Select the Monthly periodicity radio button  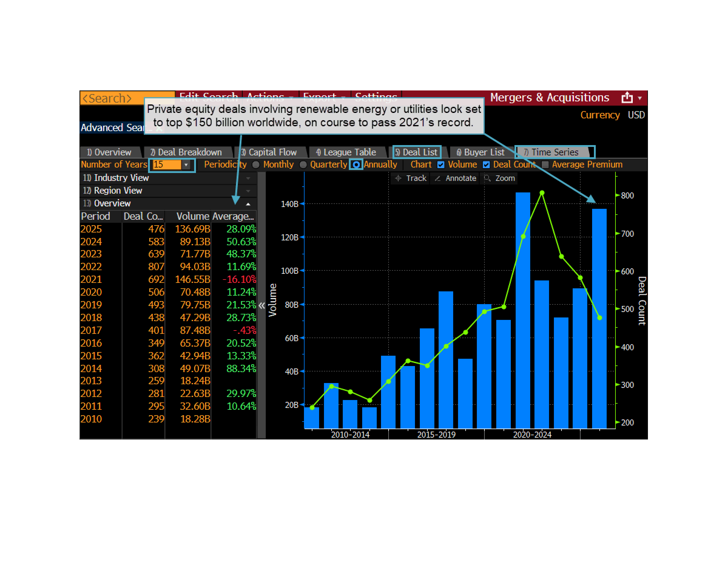(256, 165)
